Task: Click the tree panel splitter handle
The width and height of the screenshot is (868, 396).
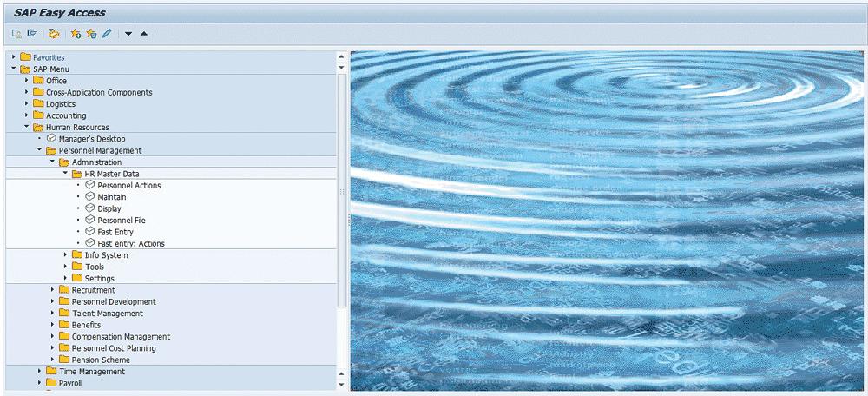Action: pyautogui.click(x=348, y=220)
